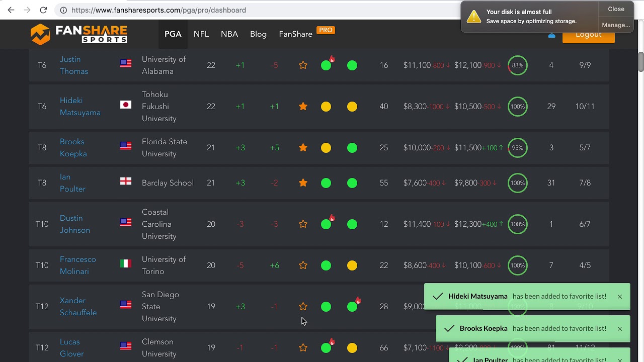644x362 pixels.
Task: Click 10/11 value in Hideki Matsuyama row
Action: pos(585,107)
